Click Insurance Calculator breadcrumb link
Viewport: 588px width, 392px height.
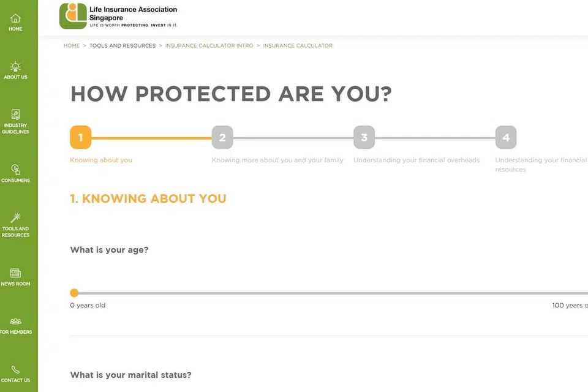point(298,46)
